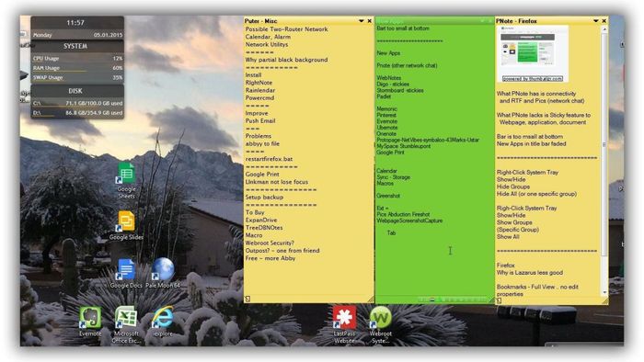Open the dropdown arrow on PNote - Firefox note

[x=596, y=21]
